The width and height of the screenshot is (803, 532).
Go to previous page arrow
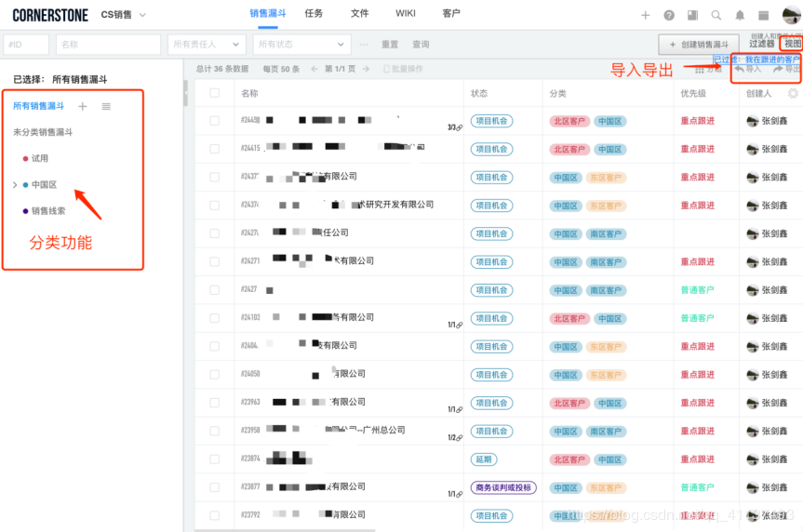click(315, 69)
